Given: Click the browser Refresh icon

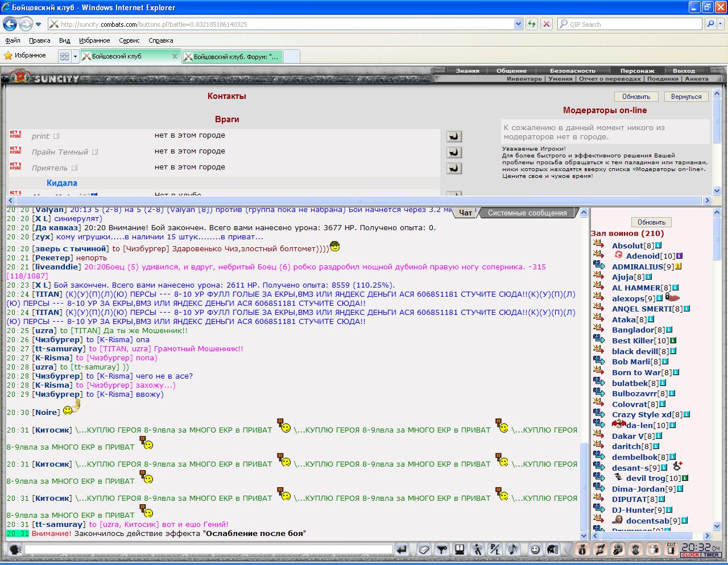Looking at the screenshot, I should (x=532, y=24).
